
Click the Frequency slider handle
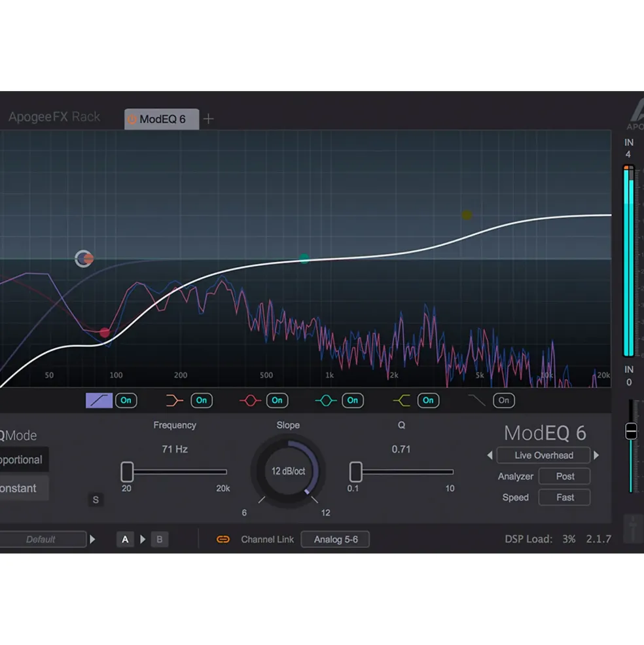(x=127, y=472)
